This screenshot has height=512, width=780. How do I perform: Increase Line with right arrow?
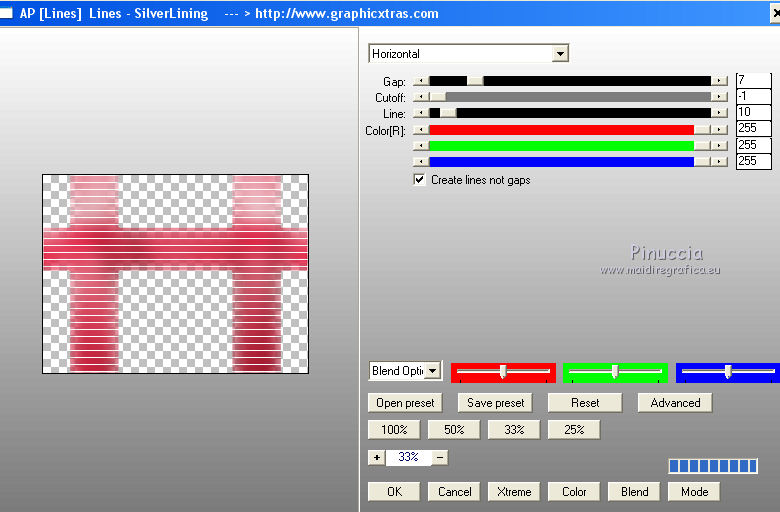pos(719,113)
